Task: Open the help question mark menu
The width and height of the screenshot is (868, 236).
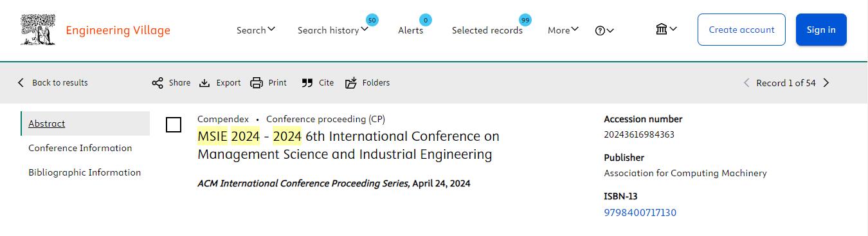Action: coord(604,30)
